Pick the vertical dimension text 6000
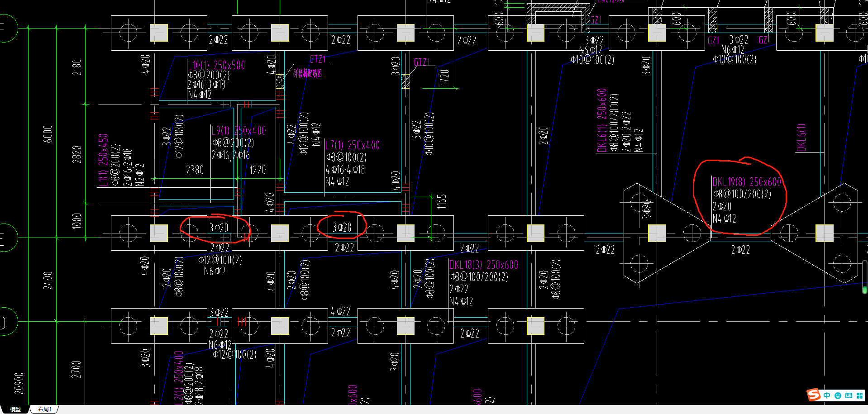Viewport: 868px width, 414px height. click(48, 134)
